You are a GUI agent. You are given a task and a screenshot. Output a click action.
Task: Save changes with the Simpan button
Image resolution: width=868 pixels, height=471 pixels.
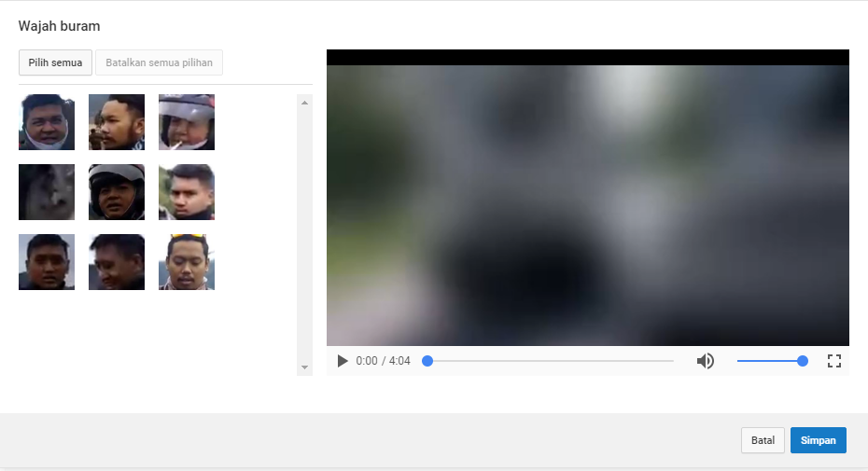click(819, 440)
